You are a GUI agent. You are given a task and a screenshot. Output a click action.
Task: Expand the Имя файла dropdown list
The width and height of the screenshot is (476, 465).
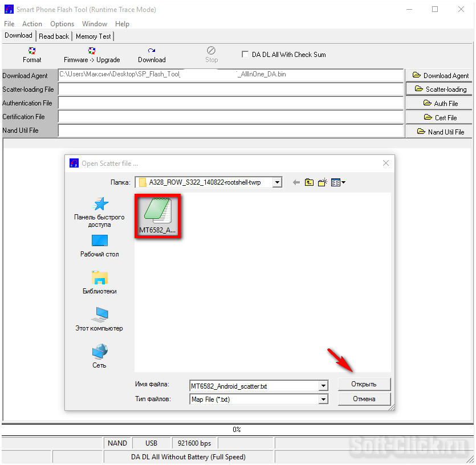(323, 386)
